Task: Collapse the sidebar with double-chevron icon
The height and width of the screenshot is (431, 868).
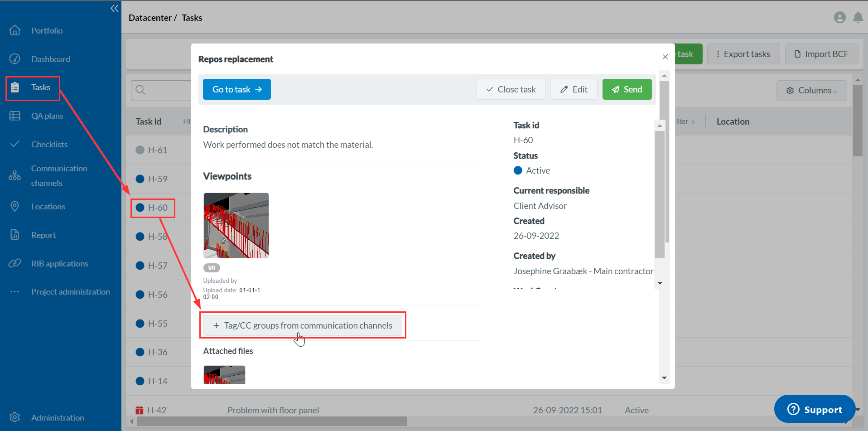Action: (x=114, y=8)
